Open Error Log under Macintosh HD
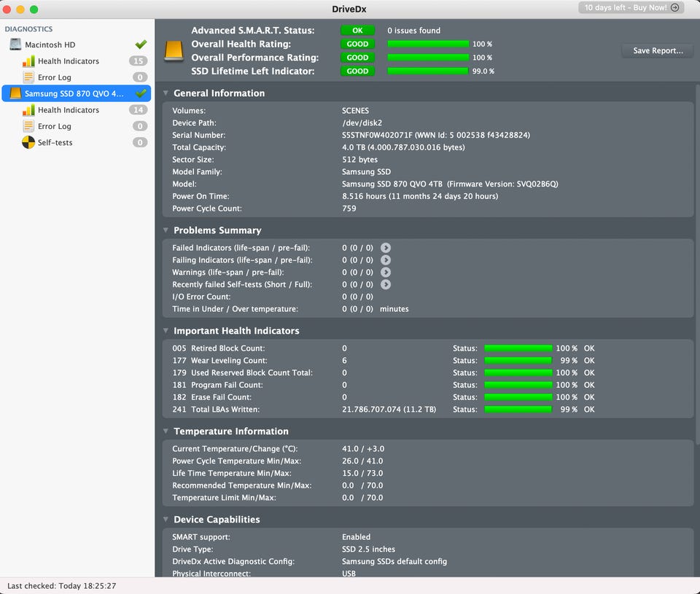The image size is (700, 594). click(x=77, y=77)
